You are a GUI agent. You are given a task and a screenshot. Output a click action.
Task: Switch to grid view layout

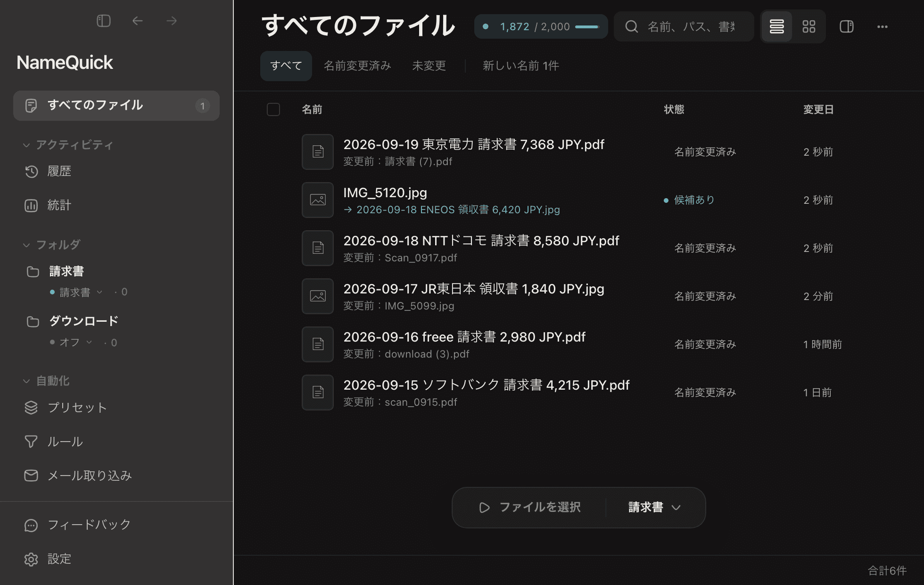[x=808, y=26]
